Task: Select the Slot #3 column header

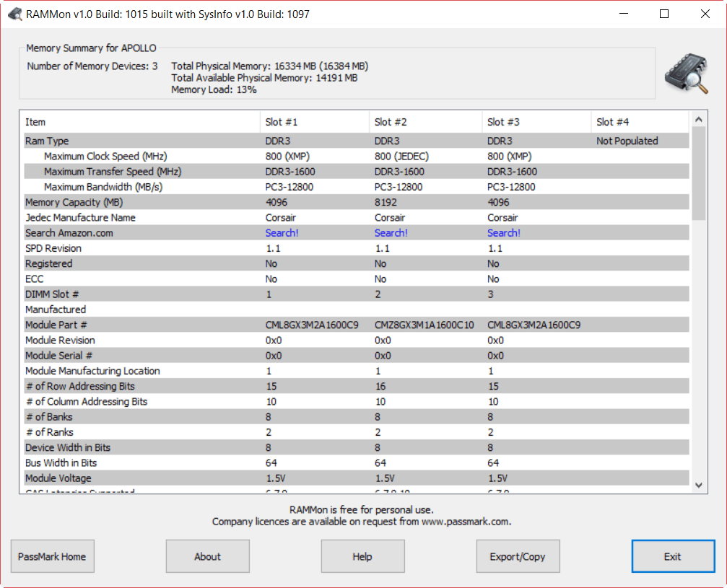Action: pyautogui.click(x=536, y=122)
